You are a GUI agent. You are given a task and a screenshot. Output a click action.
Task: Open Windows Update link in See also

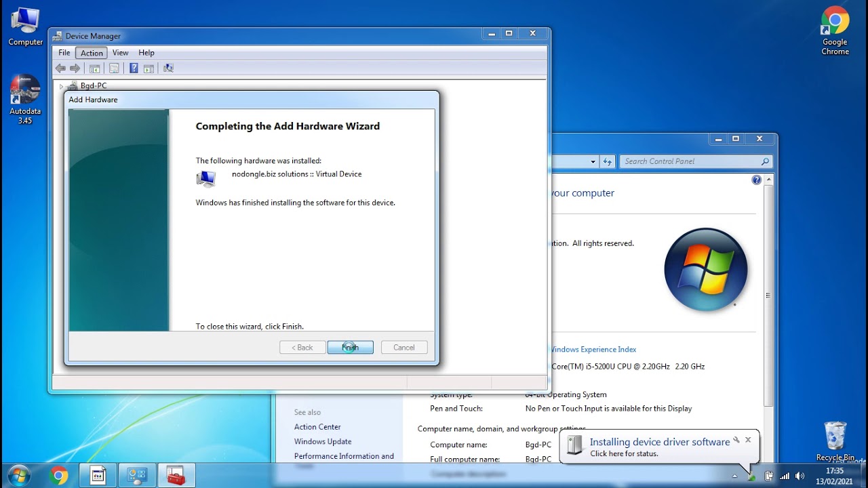[x=323, y=441]
